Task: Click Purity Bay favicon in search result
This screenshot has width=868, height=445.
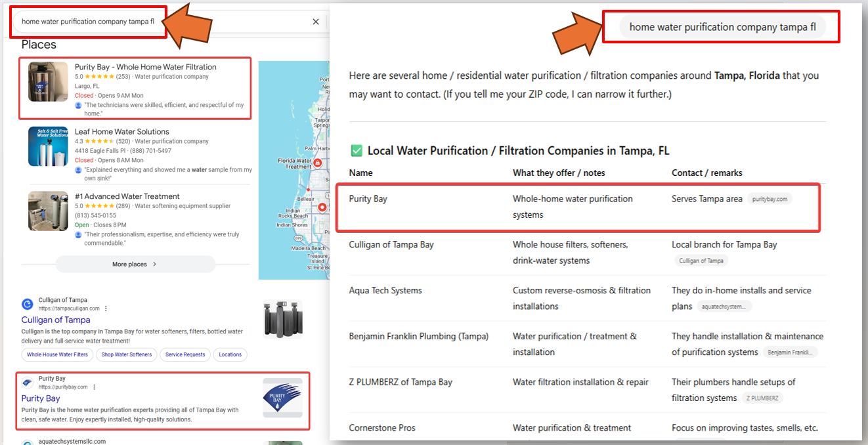Action: tap(28, 383)
